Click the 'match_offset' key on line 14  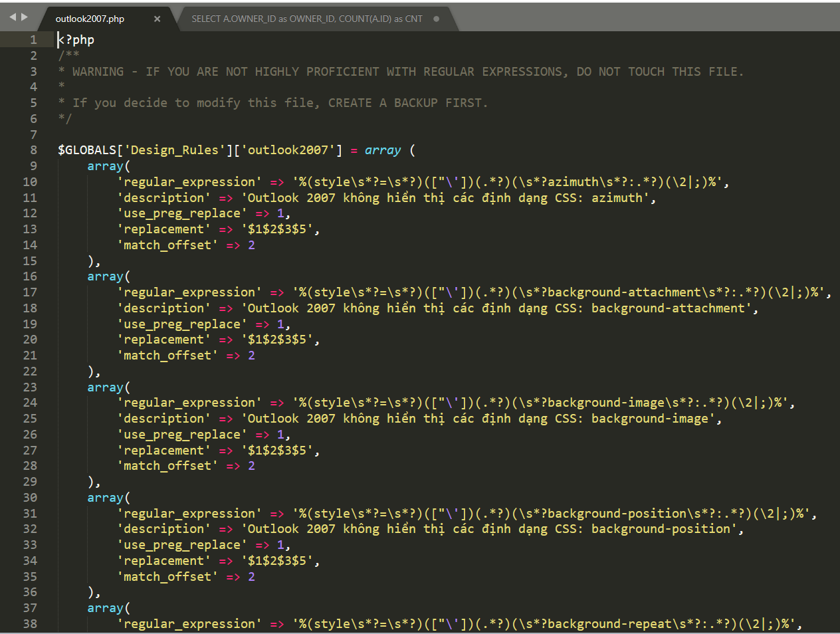pos(167,245)
